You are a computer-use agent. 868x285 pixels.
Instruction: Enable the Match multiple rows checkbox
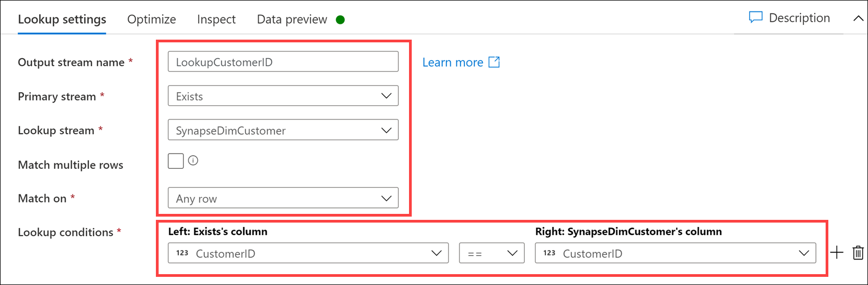point(176,161)
